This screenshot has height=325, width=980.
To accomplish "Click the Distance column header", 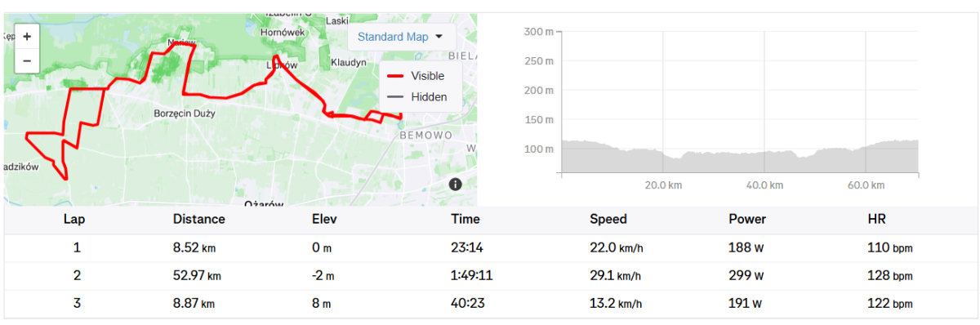I will (x=198, y=219).
